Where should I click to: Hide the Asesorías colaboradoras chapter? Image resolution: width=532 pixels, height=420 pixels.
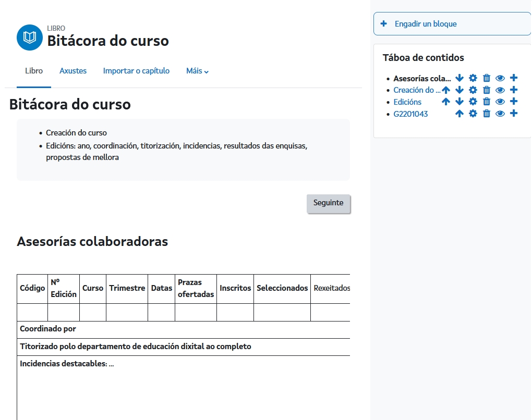click(500, 78)
